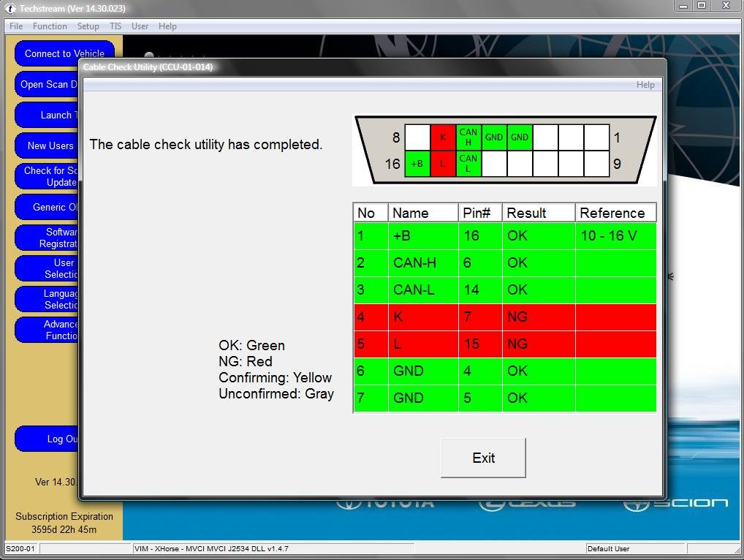Image resolution: width=744 pixels, height=560 pixels.
Task: Click the Launch TIS button
Action: click(x=47, y=115)
